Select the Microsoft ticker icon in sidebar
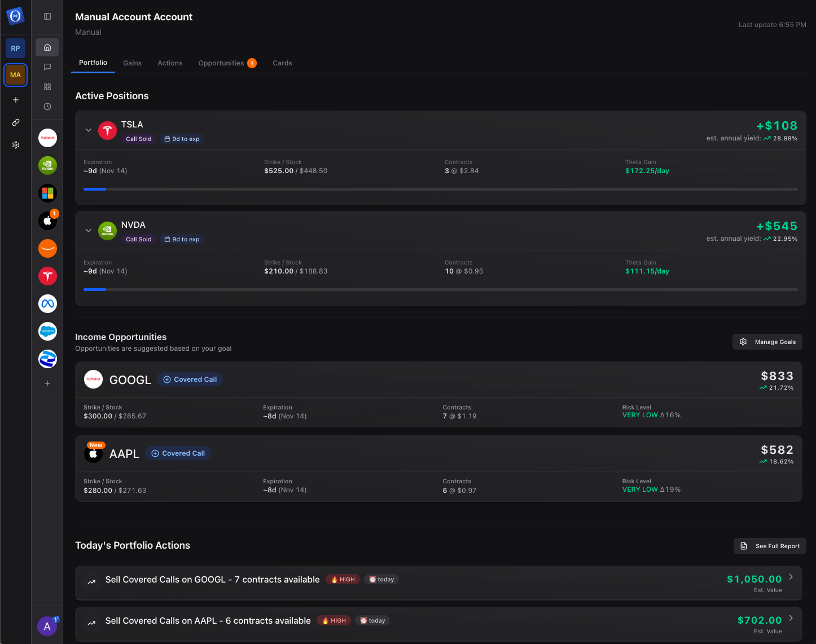Screen dimensions: 816x644 47,193
